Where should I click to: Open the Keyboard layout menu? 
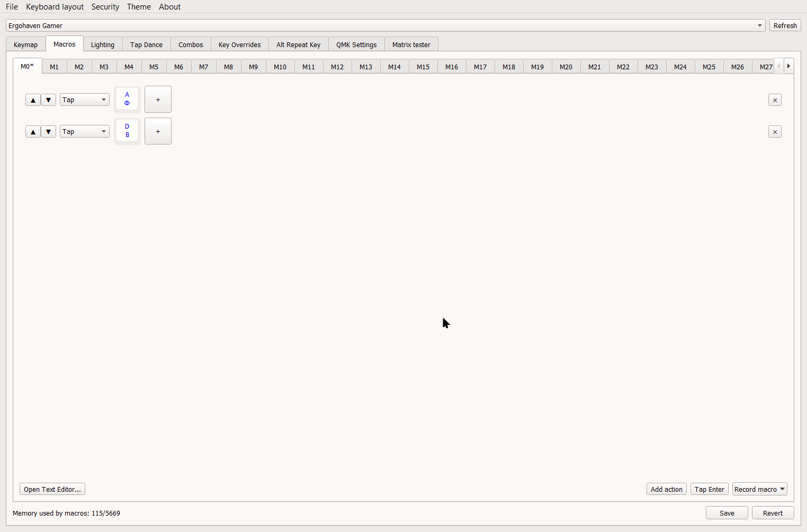click(55, 7)
